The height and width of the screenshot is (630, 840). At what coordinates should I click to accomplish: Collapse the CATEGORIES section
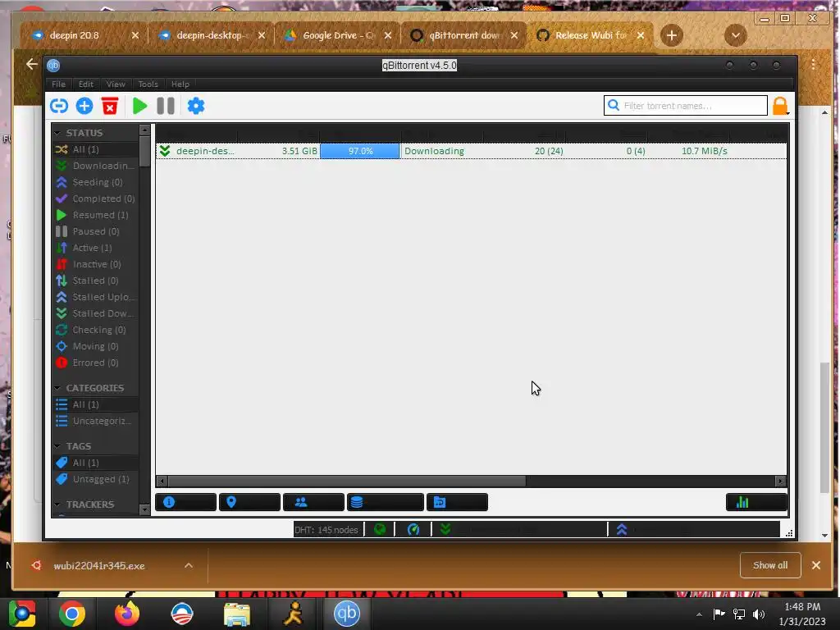pyautogui.click(x=57, y=388)
